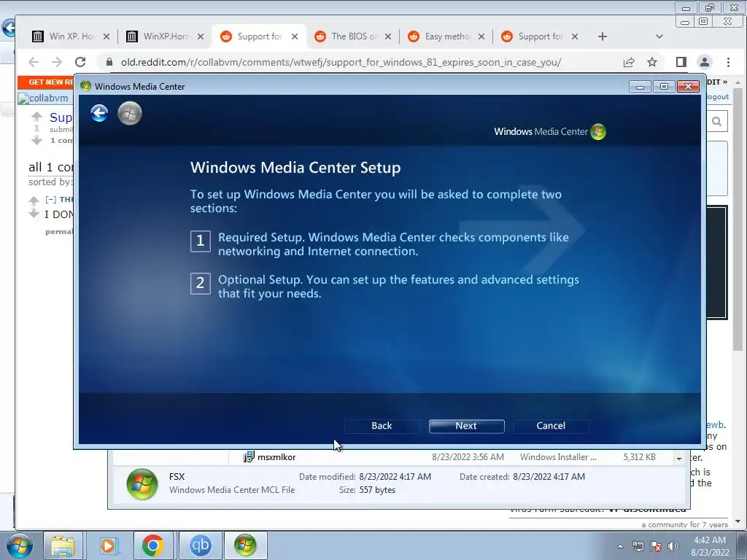Image resolution: width=747 pixels, height=560 pixels.
Task: Select Windows Media Center taskbar icon
Action: pos(245,545)
